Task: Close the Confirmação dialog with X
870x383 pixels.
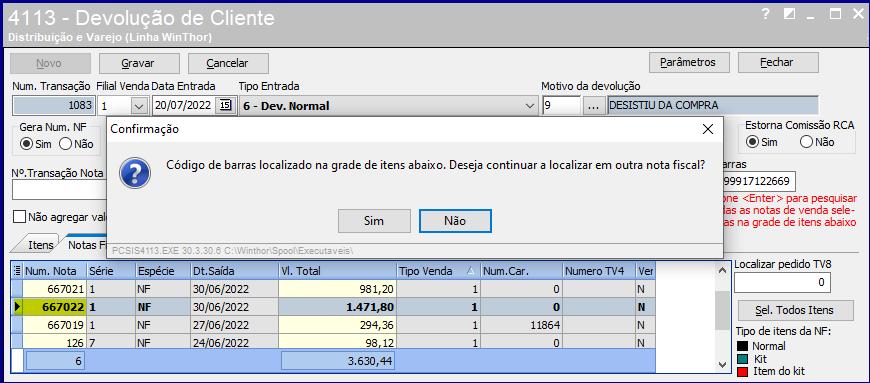Action: click(707, 129)
